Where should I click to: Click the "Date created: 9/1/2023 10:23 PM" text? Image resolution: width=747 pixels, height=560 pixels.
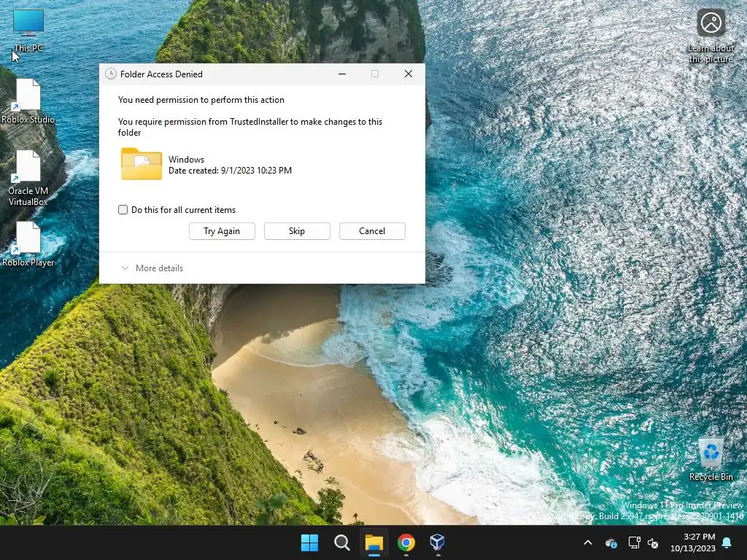(x=230, y=171)
